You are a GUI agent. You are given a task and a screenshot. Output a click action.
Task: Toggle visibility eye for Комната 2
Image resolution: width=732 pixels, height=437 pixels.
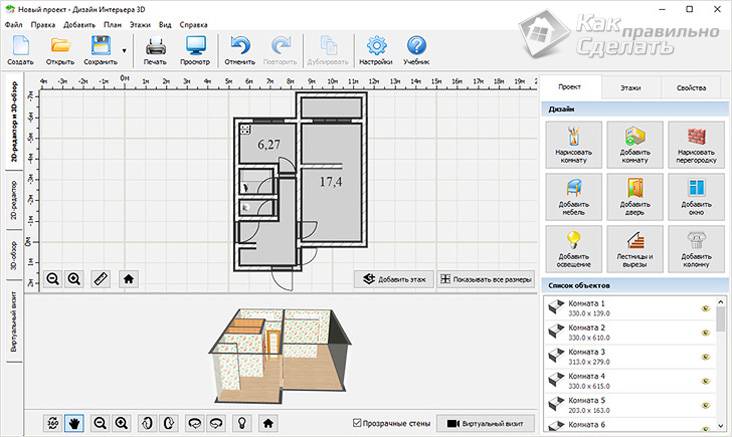point(706,332)
